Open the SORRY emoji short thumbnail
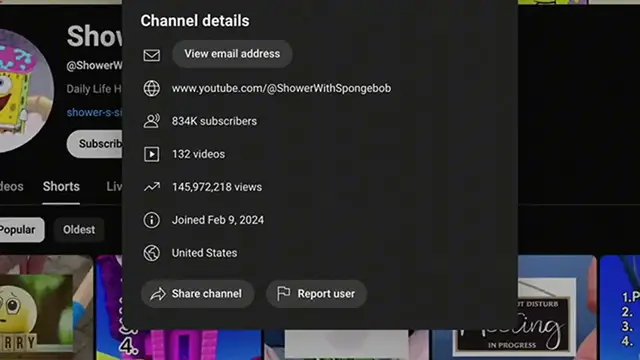Image resolution: width=640 pixels, height=360 pixels. 47,307
